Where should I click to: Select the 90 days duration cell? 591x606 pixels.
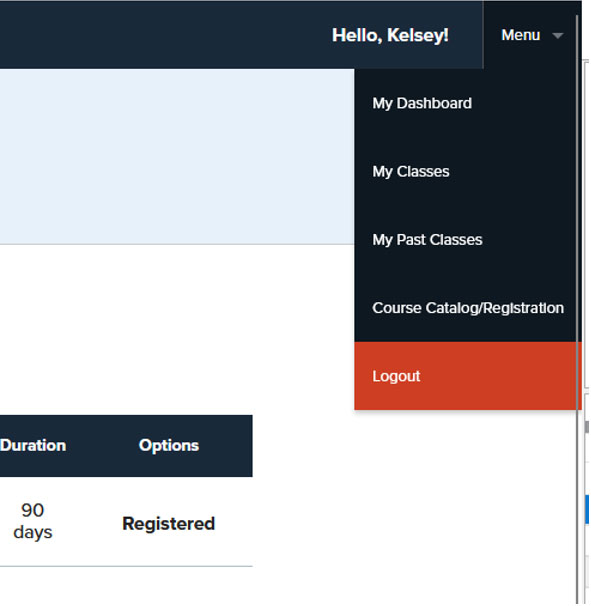click(x=33, y=521)
